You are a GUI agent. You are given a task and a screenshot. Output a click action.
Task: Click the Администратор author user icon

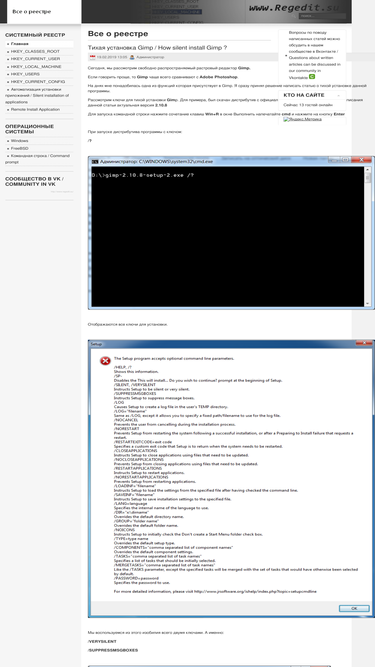pos(132,57)
